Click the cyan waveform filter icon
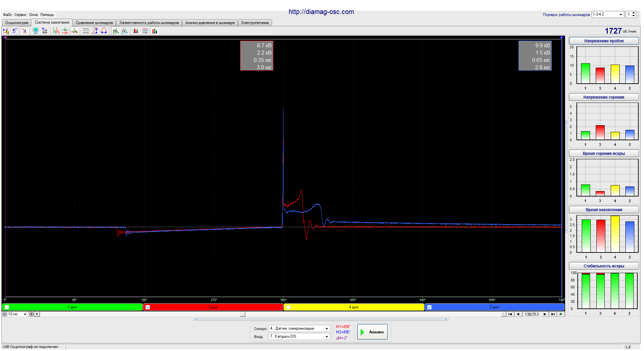 tap(36, 31)
